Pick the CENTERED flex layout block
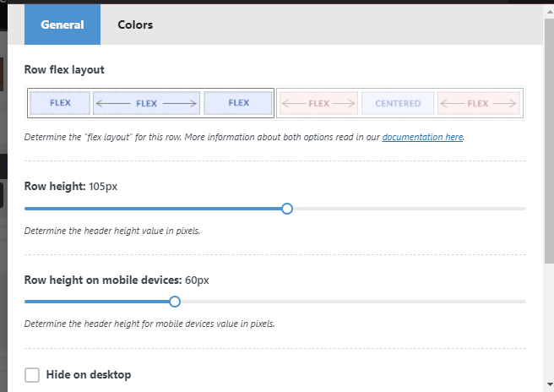 (398, 104)
